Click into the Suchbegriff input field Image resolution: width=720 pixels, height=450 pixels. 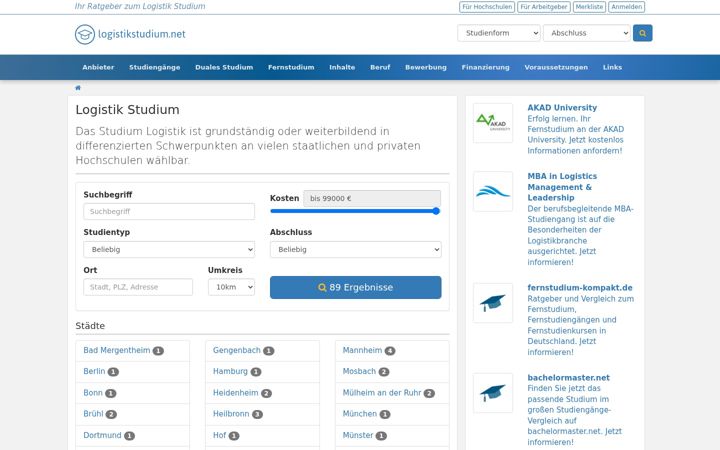tap(169, 212)
